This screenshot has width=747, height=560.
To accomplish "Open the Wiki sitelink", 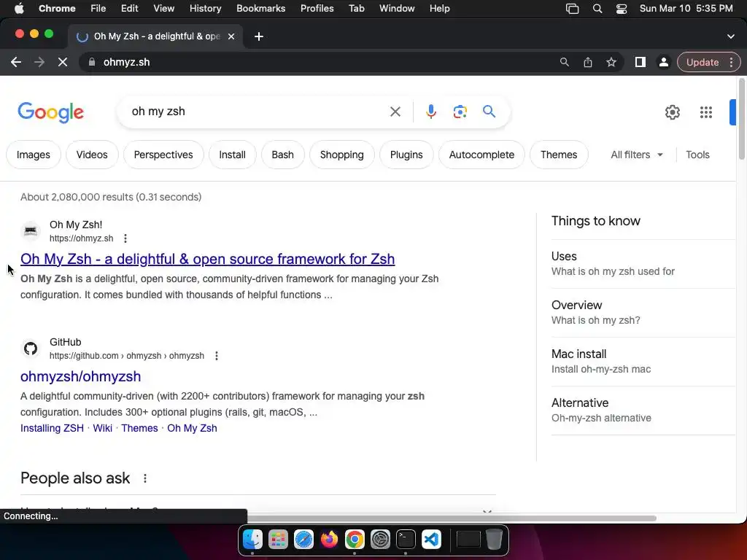I will coord(102,428).
